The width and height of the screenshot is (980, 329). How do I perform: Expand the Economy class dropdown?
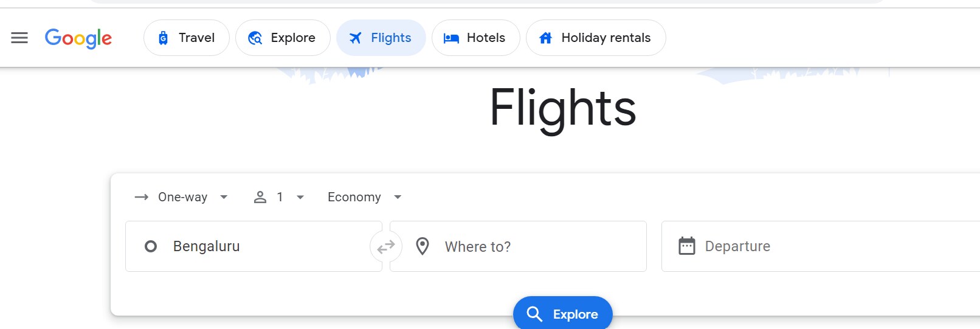point(398,197)
